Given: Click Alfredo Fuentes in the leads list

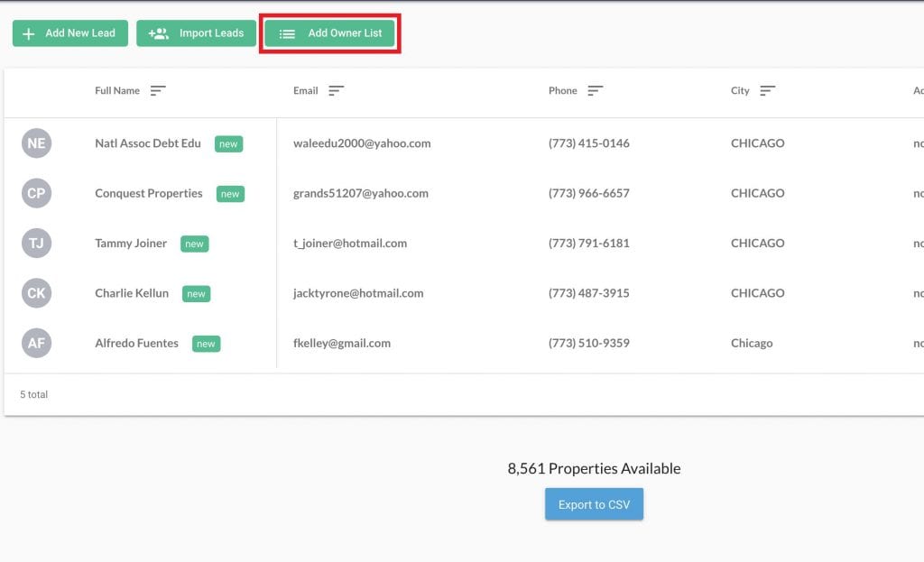Looking at the screenshot, I should coord(135,343).
